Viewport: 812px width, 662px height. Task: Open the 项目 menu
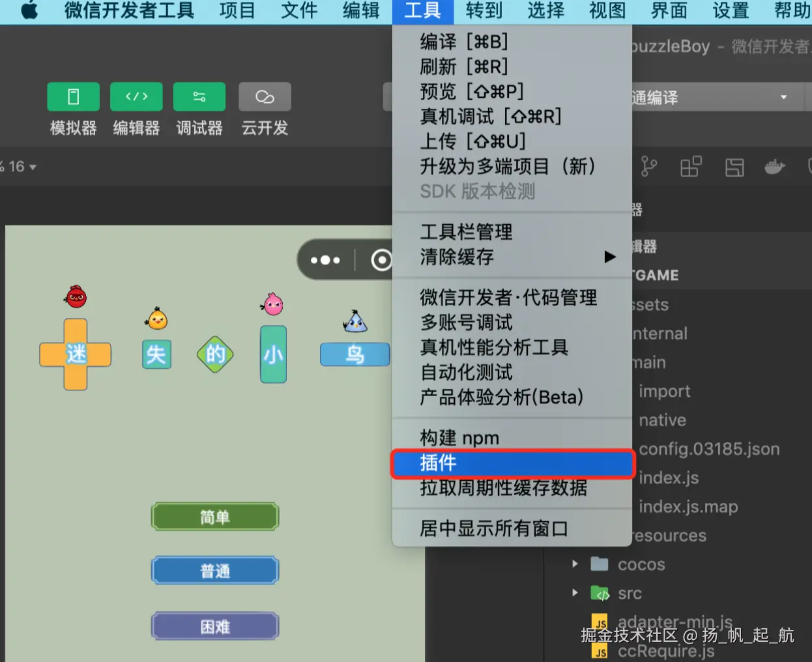237,11
